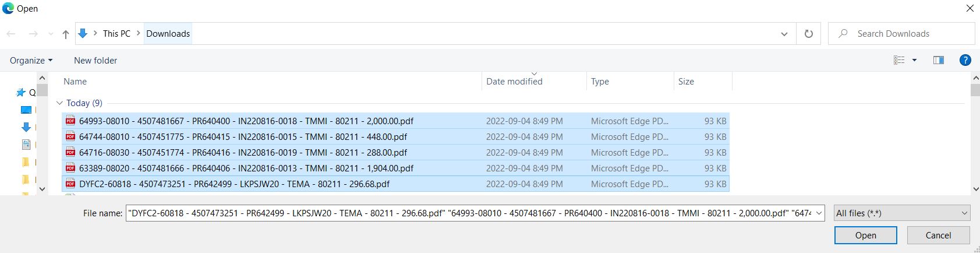Screen dimensions: 980x253
Task: Select file 64716-08030 PR640416 288.00.pdf
Action: [396, 153]
